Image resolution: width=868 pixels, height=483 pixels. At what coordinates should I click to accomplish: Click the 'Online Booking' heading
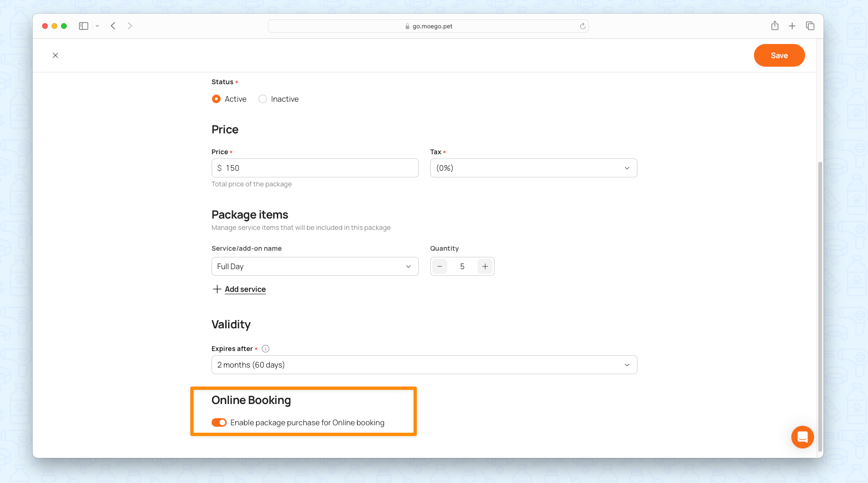click(251, 400)
